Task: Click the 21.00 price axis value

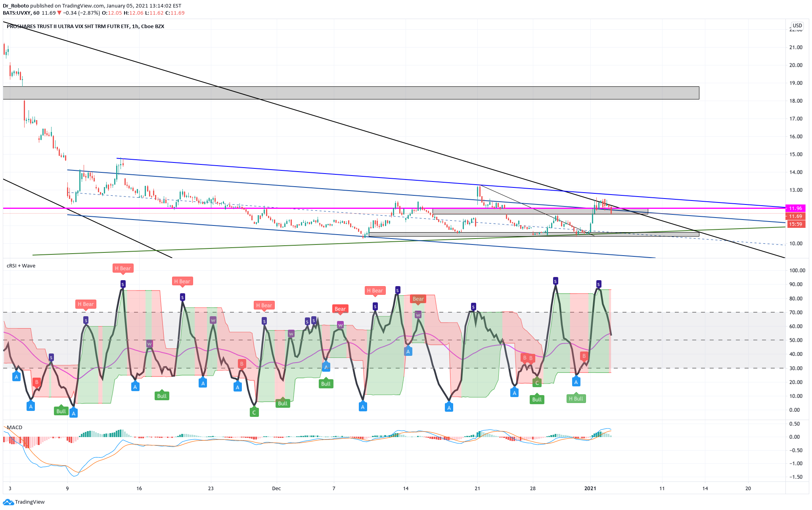Action: tap(796, 47)
